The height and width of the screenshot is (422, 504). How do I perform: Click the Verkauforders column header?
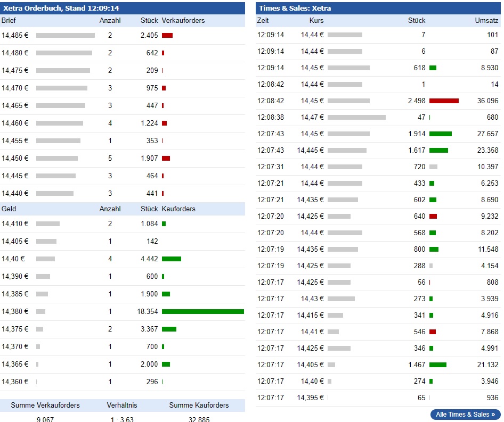coord(183,20)
